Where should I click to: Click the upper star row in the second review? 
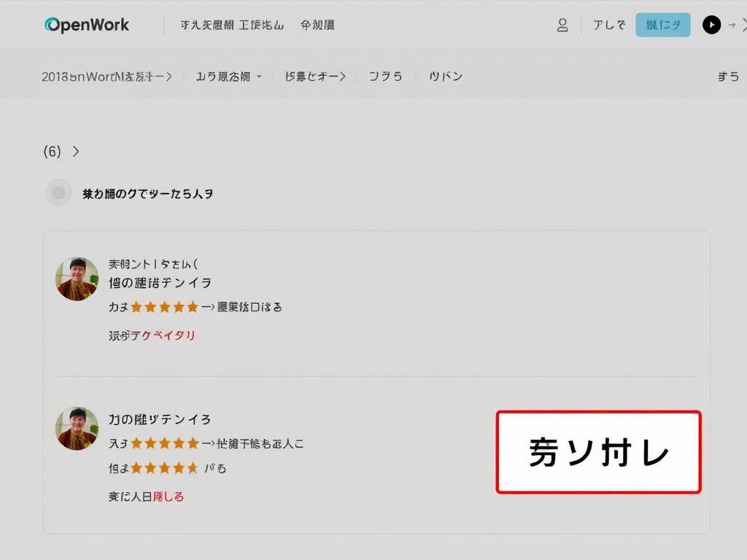(x=164, y=443)
